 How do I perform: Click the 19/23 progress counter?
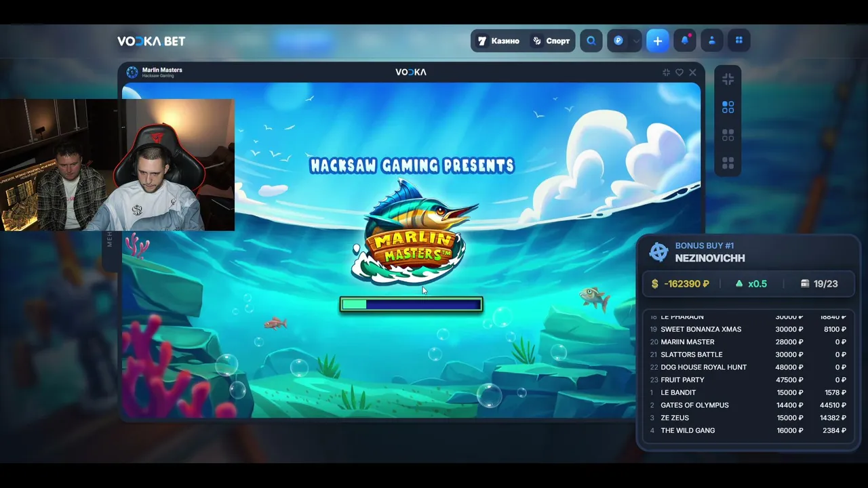[x=825, y=284]
